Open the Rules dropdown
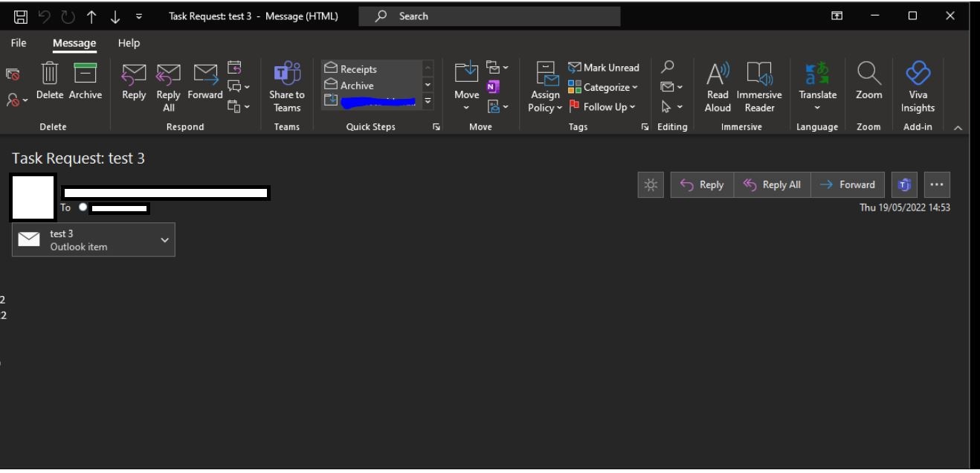 [497, 68]
